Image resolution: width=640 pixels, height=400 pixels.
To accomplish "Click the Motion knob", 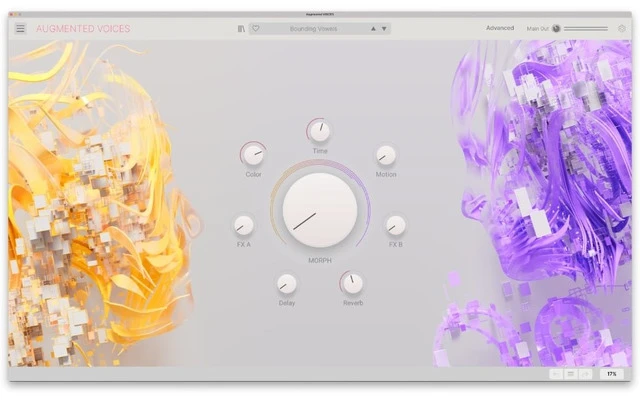I will point(386,155).
